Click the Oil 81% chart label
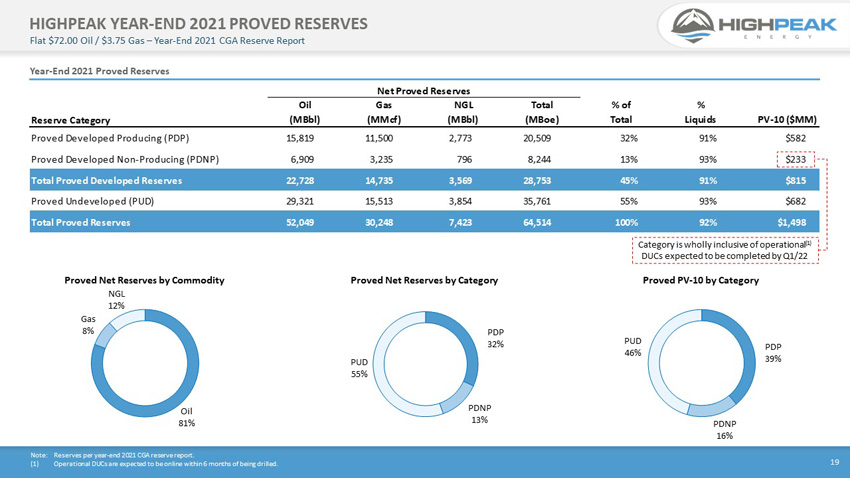850x478 pixels. [186, 417]
